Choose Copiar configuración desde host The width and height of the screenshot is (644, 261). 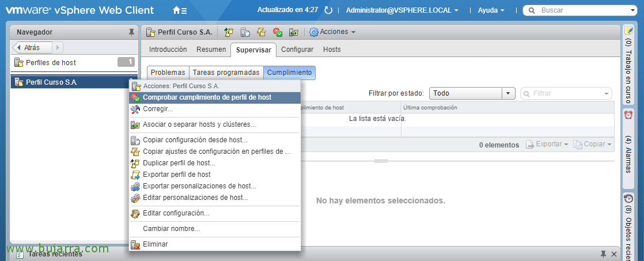pos(215,140)
